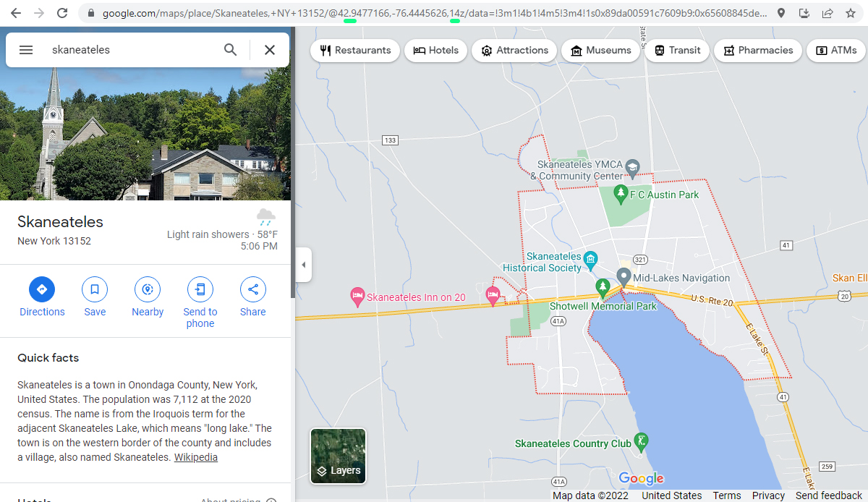Image resolution: width=868 pixels, height=502 pixels.
Task: Click the install app icon in address bar
Action: pos(804,13)
